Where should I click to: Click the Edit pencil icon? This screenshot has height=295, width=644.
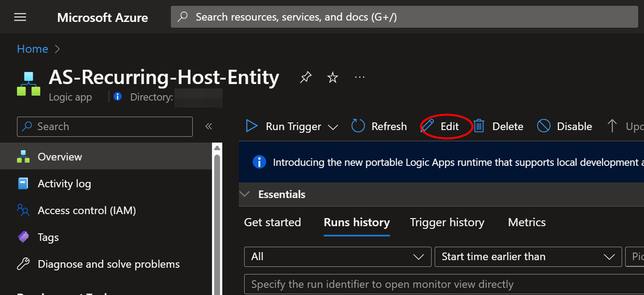(x=428, y=126)
